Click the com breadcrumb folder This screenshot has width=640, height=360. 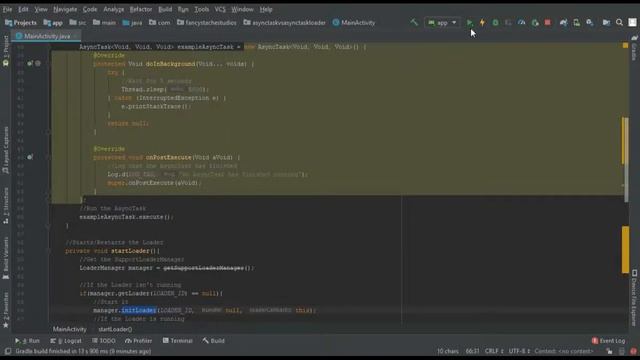(160, 23)
